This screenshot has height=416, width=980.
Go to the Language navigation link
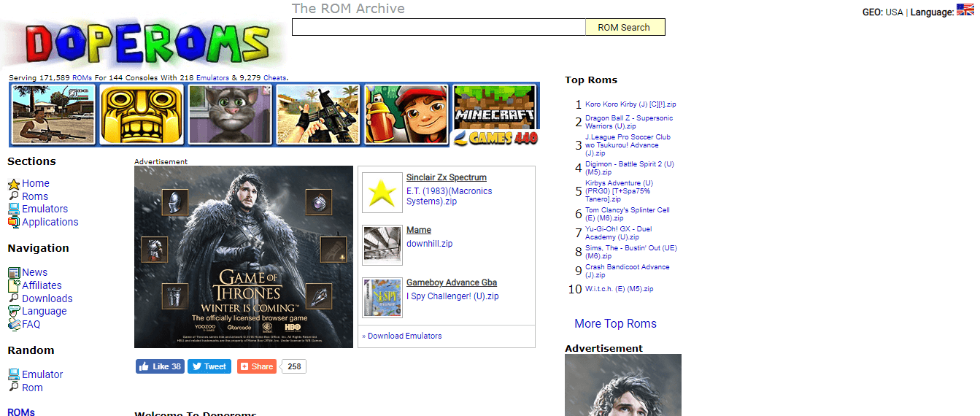coord(45,311)
